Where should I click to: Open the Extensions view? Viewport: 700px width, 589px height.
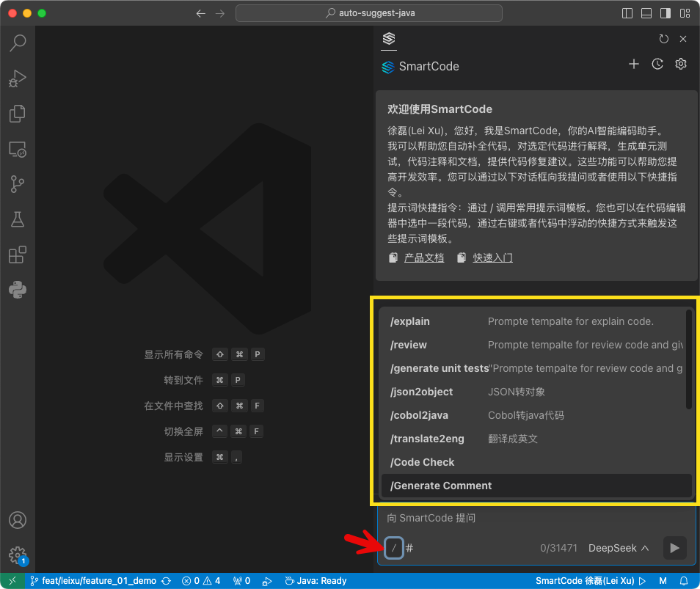(x=18, y=255)
